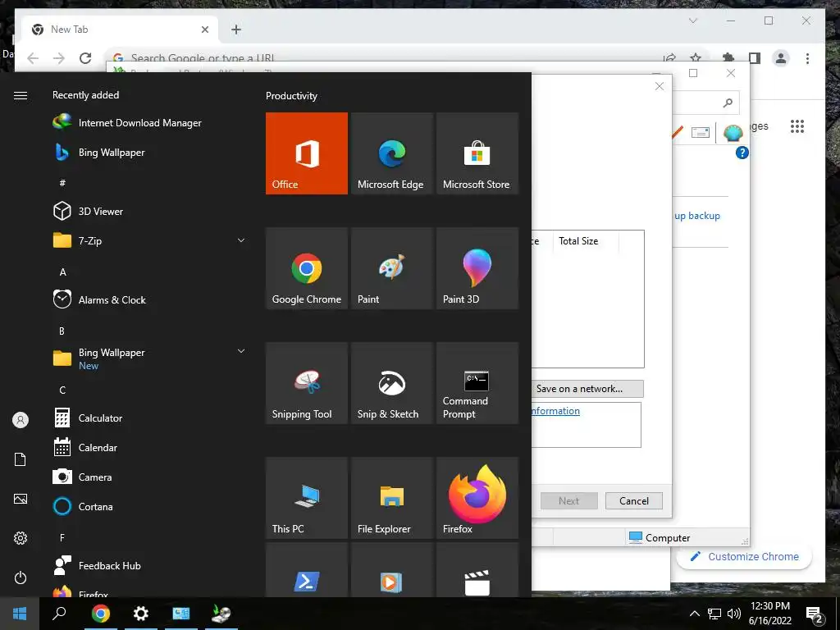Image resolution: width=840 pixels, height=630 pixels.
Task: Launch Google Chrome tile
Action: pos(307,268)
